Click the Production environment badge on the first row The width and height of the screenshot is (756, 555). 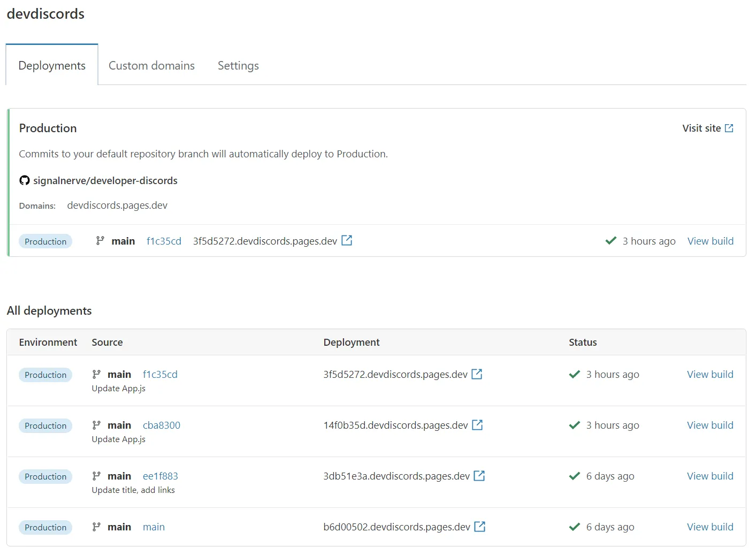pyautogui.click(x=45, y=375)
